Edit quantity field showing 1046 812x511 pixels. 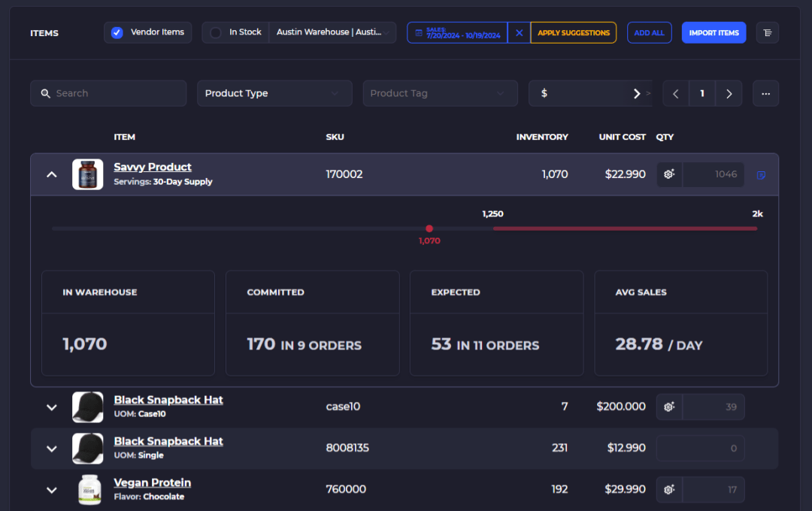click(713, 174)
